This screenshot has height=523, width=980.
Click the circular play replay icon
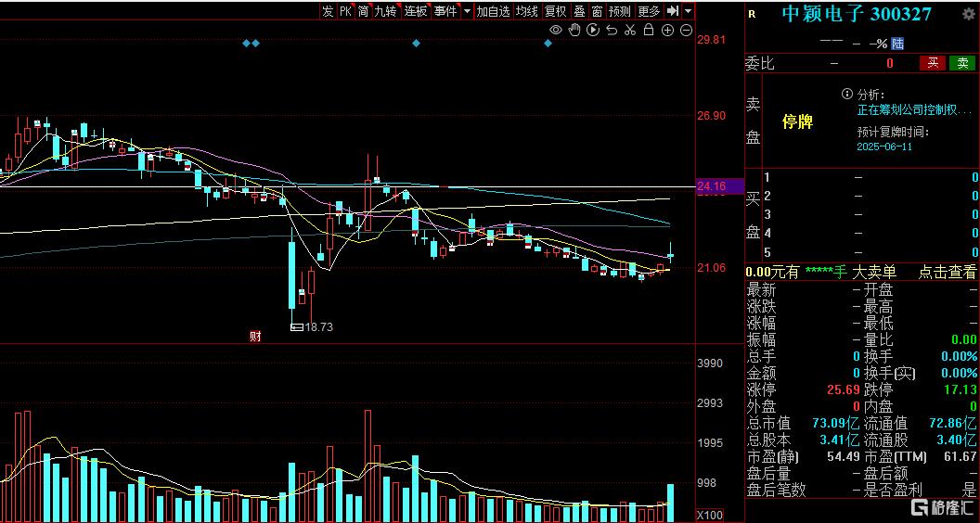point(593,30)
